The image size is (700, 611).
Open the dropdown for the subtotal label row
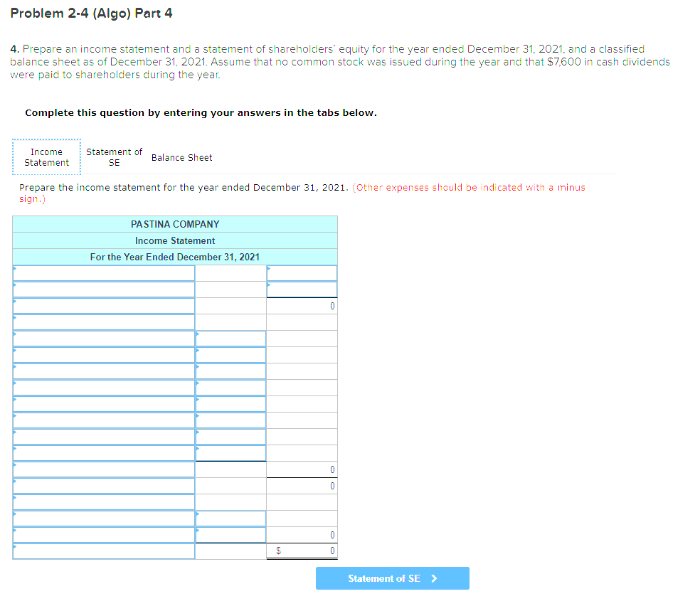click(104, 469)
